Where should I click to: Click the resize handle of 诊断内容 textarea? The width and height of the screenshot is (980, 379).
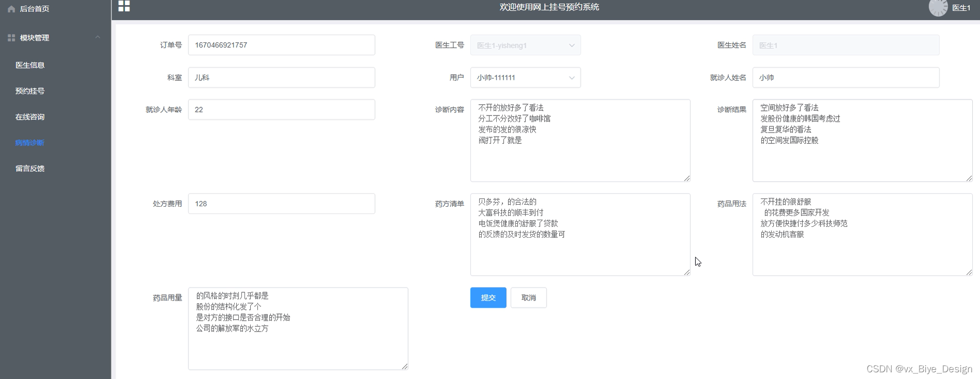[687, 178]
